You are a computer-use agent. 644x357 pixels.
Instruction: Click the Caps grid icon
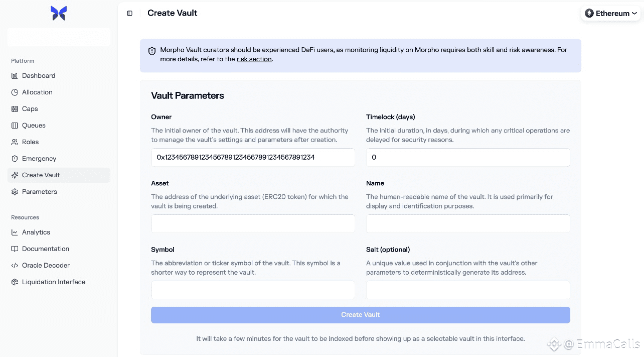point(15,109)
